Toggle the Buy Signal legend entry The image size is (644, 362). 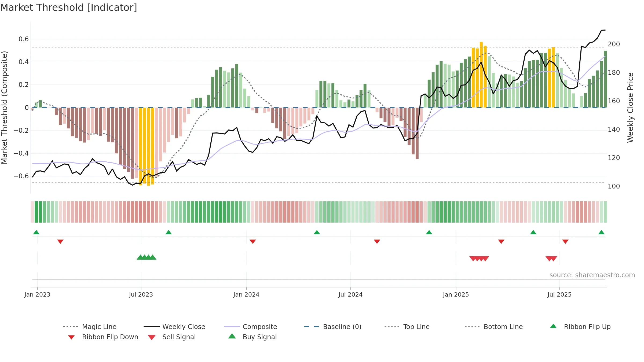tap(252, 337)
